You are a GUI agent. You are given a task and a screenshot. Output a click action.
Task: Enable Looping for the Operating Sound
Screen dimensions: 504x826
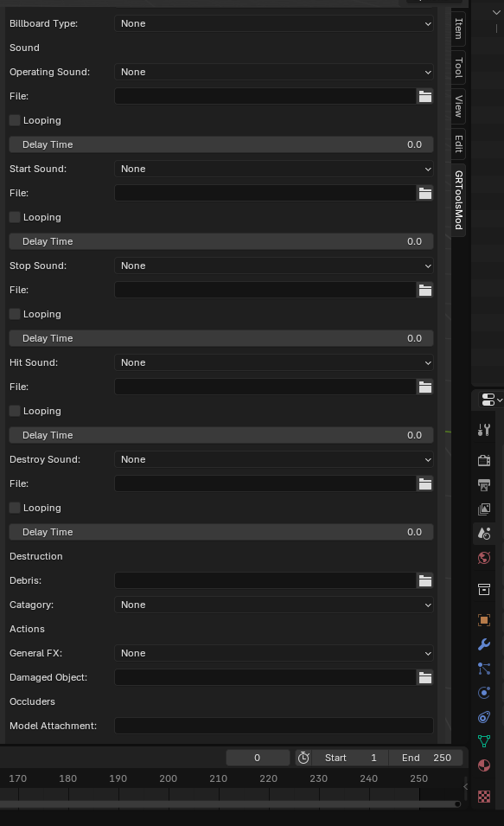(15, 120)
